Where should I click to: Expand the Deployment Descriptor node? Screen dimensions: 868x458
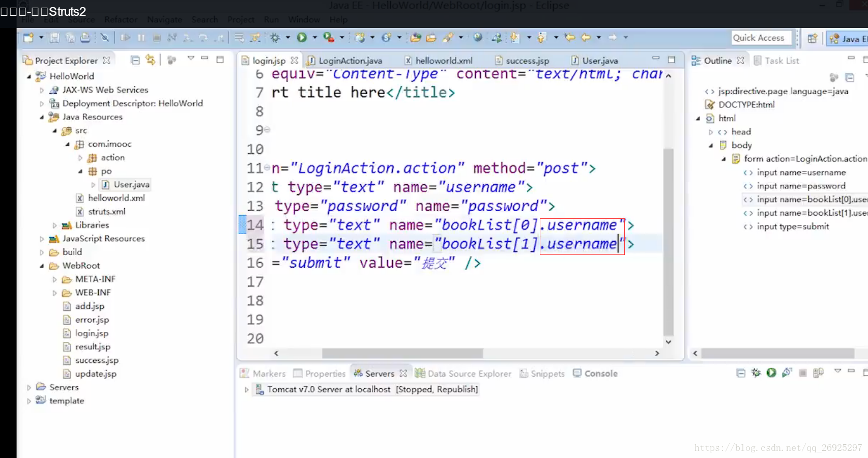click(x=42, y=103)
